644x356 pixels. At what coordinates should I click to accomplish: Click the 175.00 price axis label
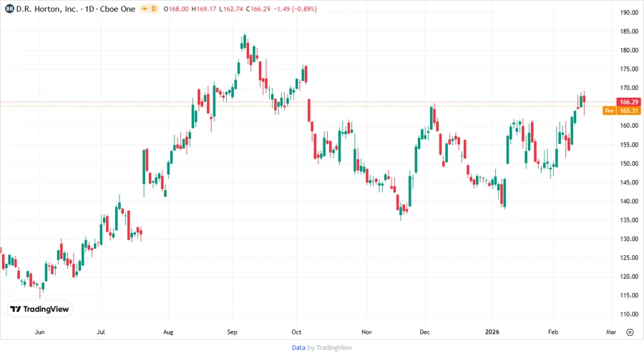click(x=629, y=69)
